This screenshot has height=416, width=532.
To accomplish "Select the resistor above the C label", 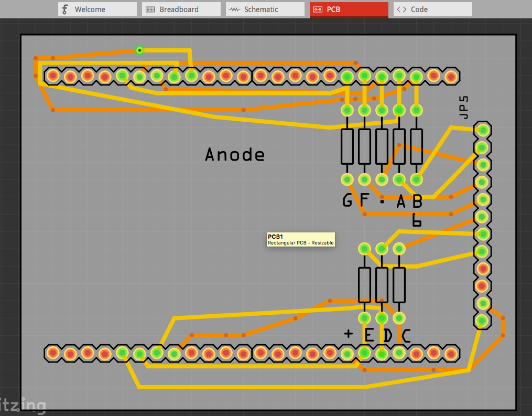I will [x=399, y=284].
